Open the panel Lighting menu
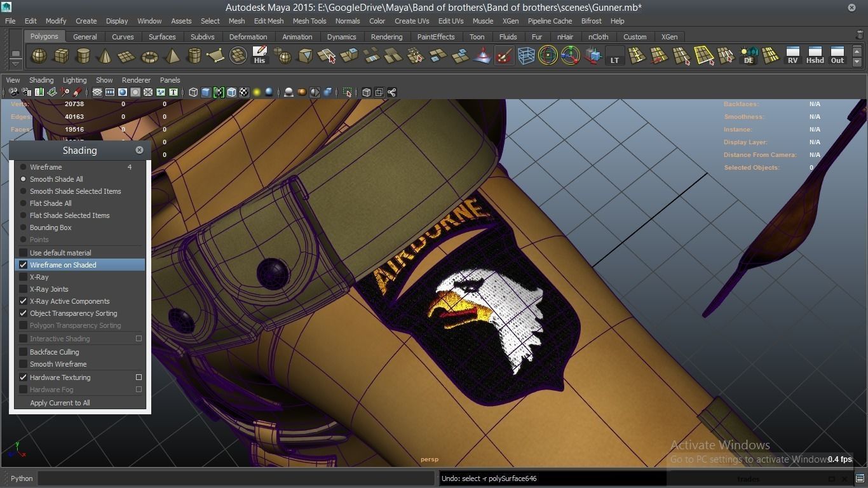The image size is (868, 488). (74, 80)
